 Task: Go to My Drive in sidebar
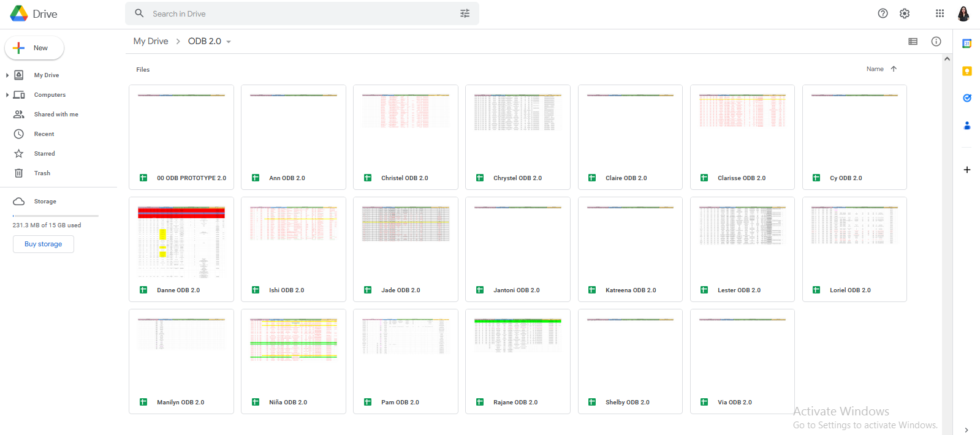click(x=47, y=75)
